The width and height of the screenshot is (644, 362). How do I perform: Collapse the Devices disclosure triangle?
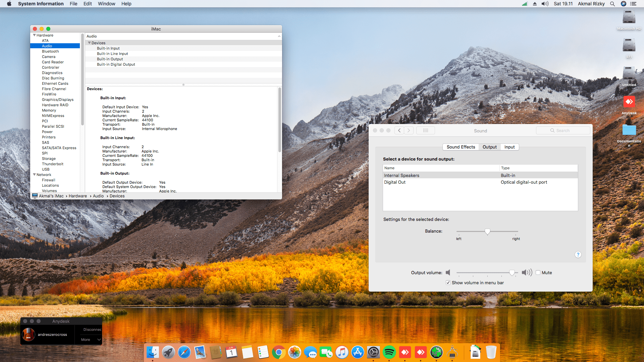[89, 43]
